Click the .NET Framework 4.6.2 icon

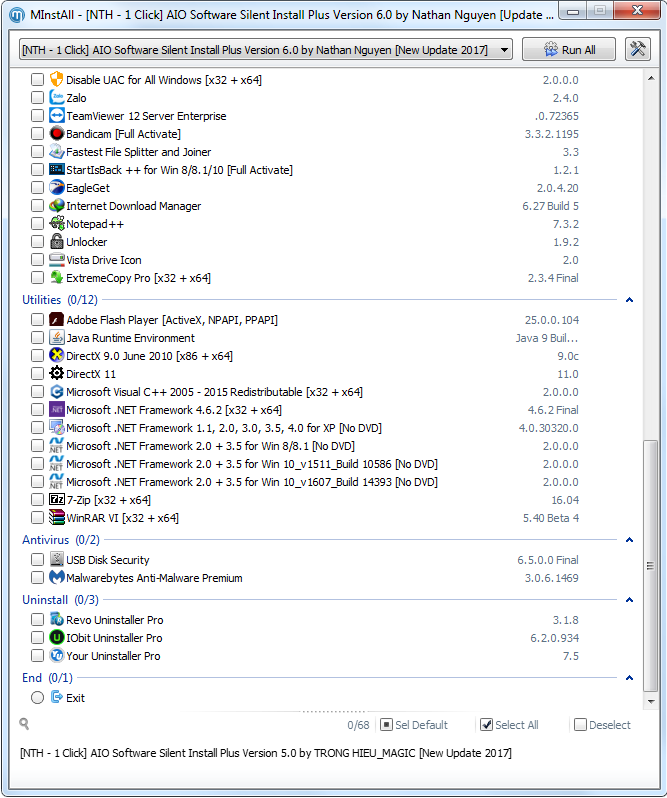pos(56,410)
